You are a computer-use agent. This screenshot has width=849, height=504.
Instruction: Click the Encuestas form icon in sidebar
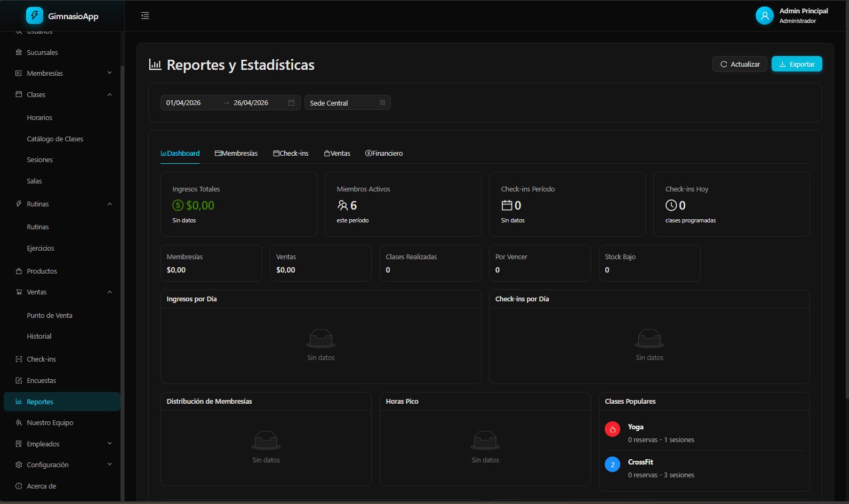pyautogui.click(x=19, y=380)
